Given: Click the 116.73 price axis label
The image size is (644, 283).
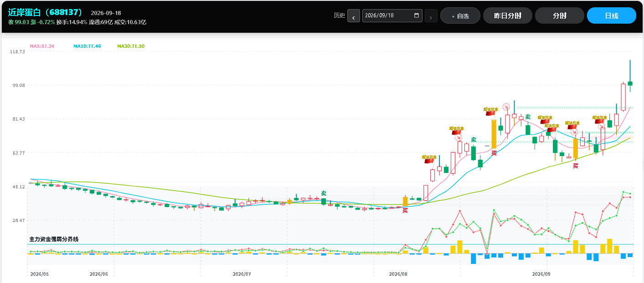Looking at the screenshot, I should point(17,52).
